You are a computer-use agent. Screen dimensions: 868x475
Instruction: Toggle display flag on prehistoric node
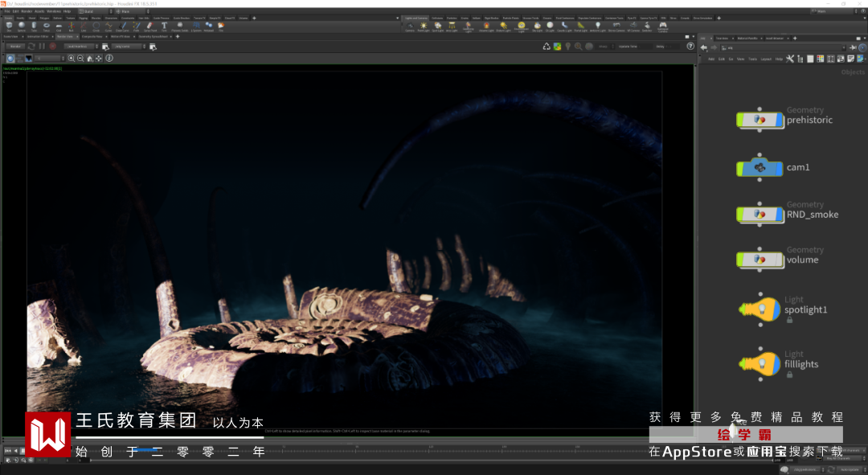pos(780,120)
